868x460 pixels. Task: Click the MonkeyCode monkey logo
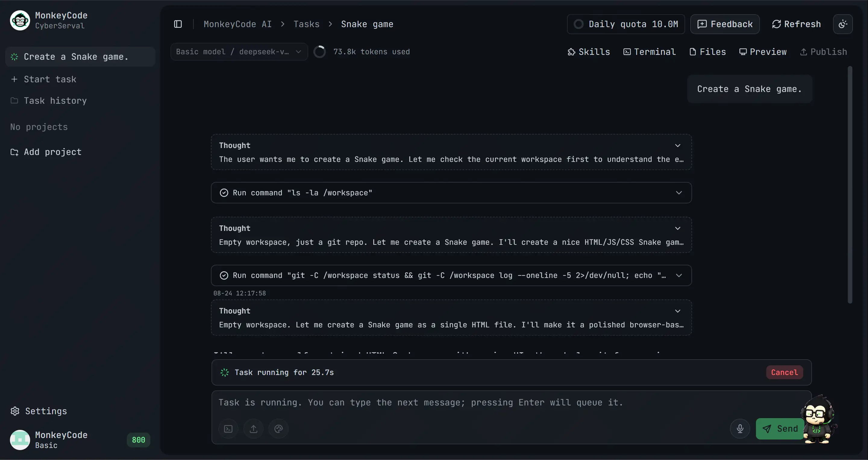[x=20, y=20]
